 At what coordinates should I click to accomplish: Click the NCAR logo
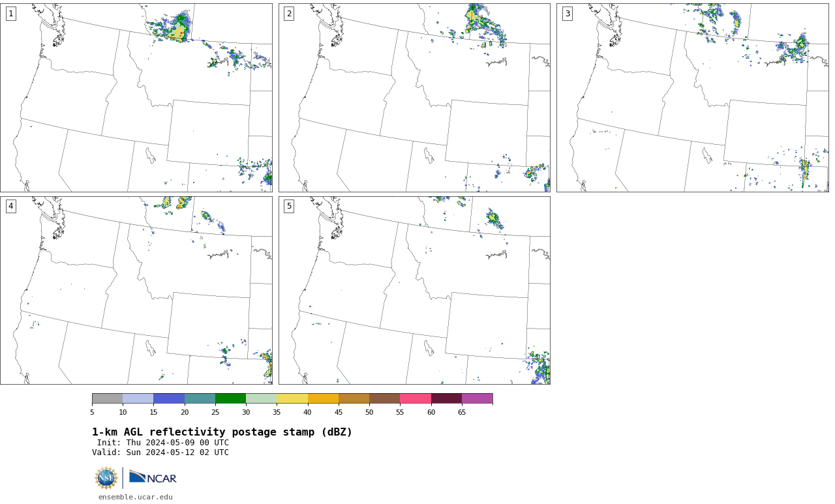pyautogui.click(x=153, y=477)
